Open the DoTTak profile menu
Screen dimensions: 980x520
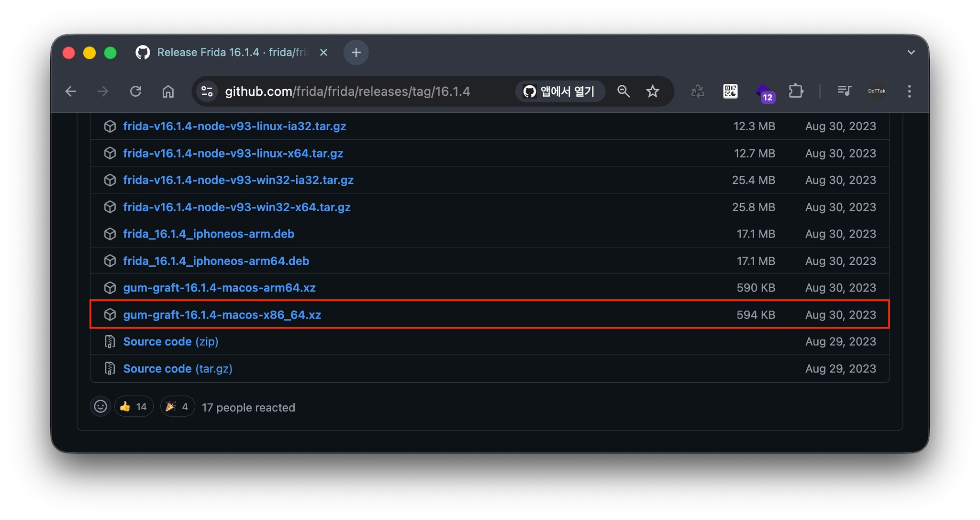point(877,91)
